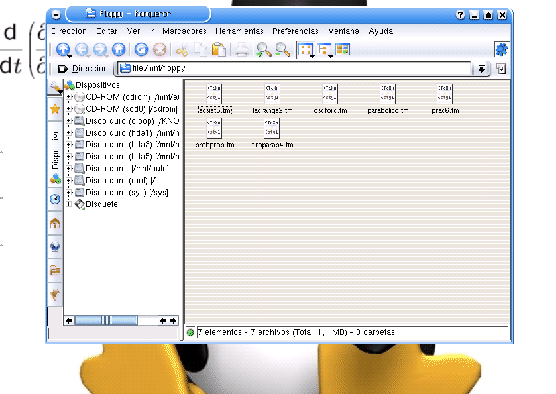Cut selection with the scissors icon
The height and width of the screenshot is (394, 556).
[182, 50]
